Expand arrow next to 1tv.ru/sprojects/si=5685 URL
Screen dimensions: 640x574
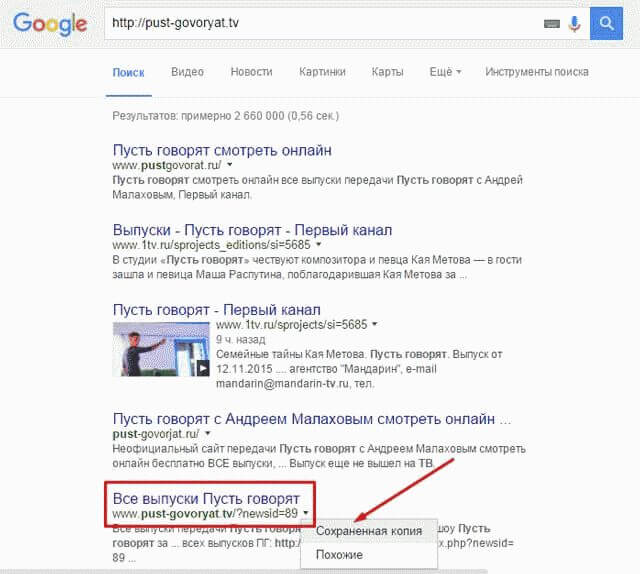coord(375,324)
